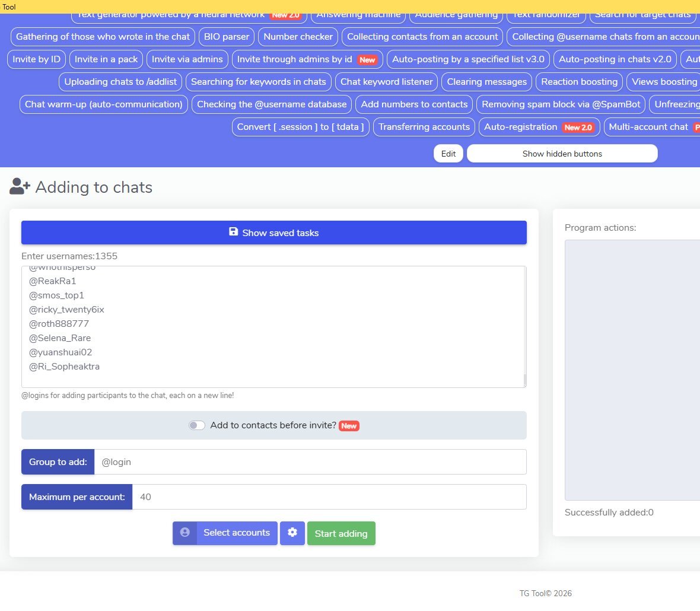
Task: Open the Number checker section
Action: point(298,37)
